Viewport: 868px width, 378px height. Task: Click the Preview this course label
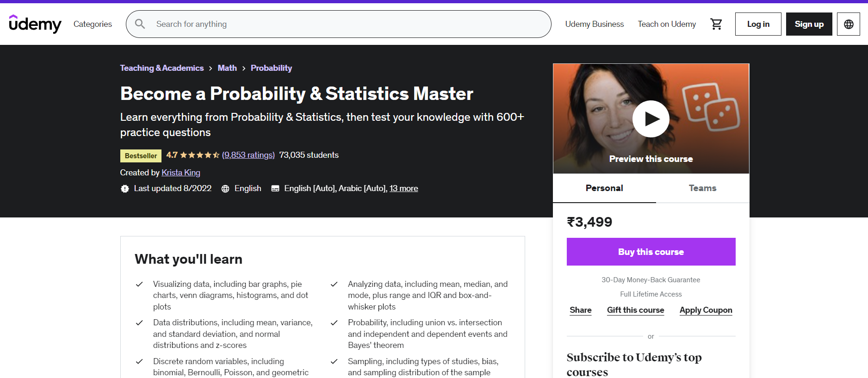click(651, 159)
